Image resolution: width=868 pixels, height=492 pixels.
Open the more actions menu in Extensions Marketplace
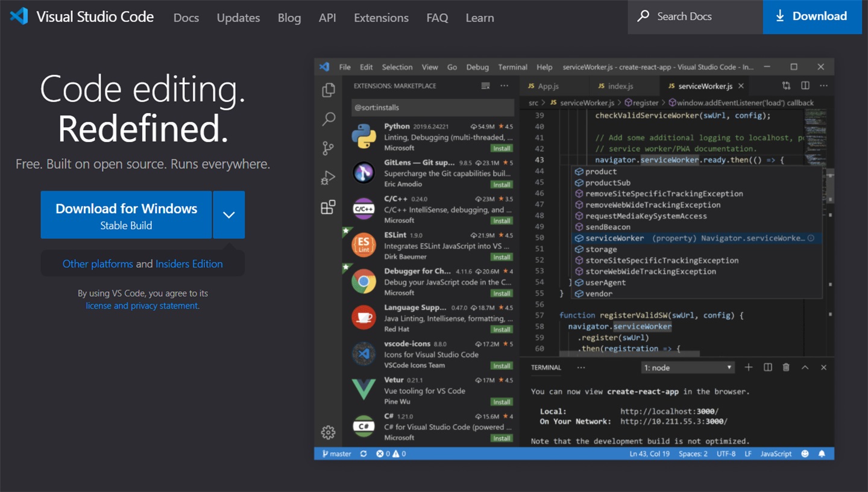pyautogui.click(x=504, y=86)
